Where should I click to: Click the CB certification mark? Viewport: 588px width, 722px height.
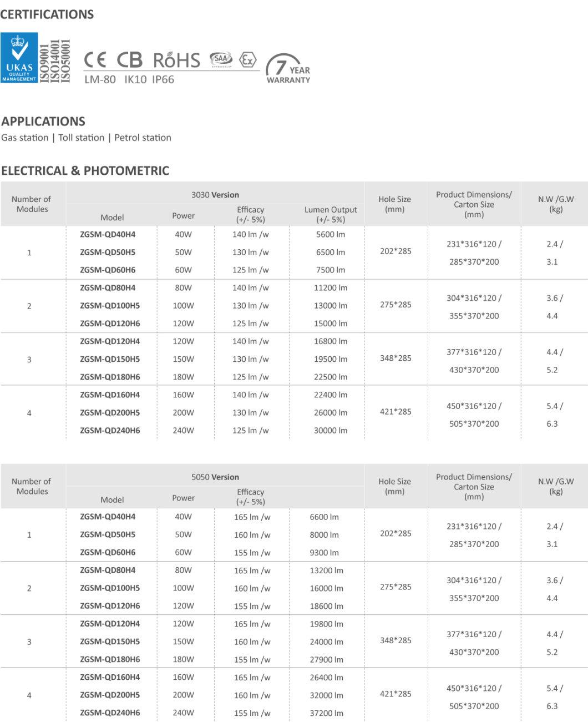[x=129, y=60]
